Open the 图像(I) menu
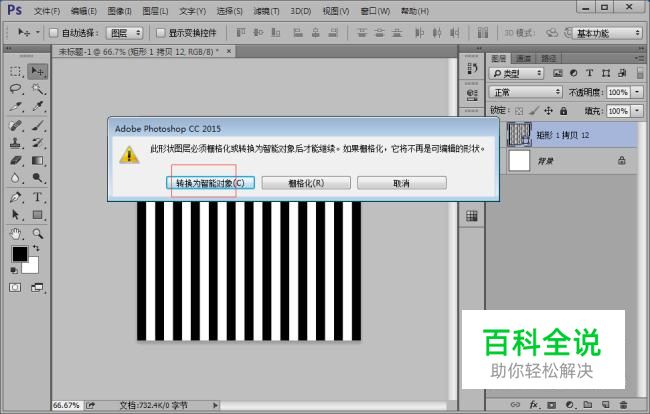 click(119, 11)
